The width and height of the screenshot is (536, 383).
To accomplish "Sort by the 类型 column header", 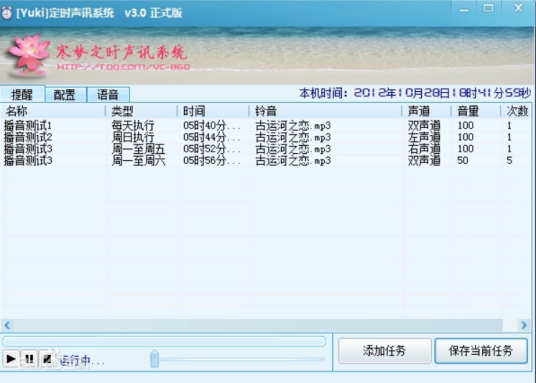I will (141, 111).
